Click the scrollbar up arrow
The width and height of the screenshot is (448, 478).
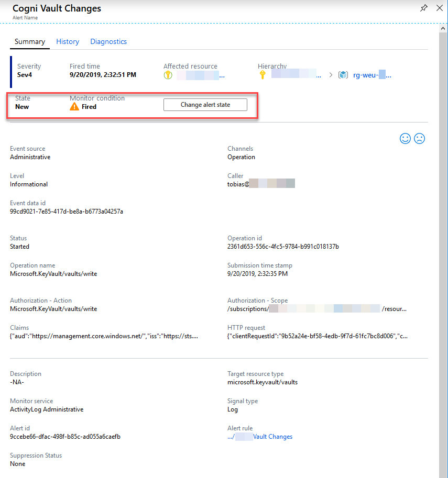tap(443, 29)
